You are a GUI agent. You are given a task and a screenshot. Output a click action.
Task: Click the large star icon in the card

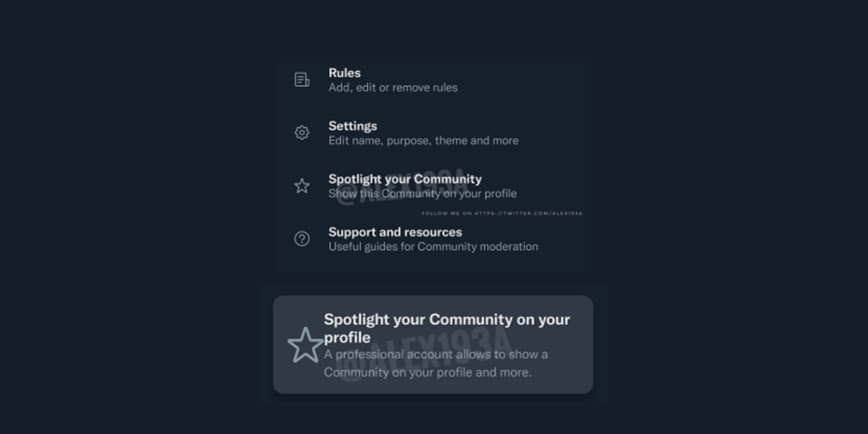tap(305, 345)
